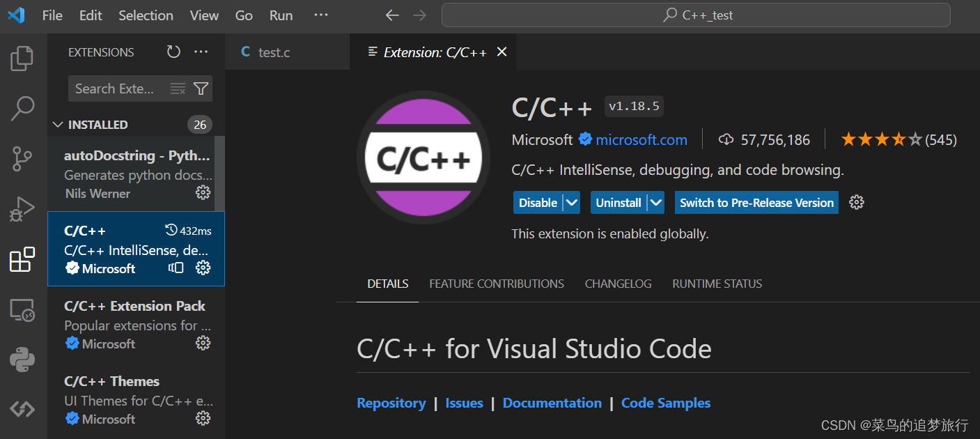Image resolution: width=980 pixels, height=439 pixels.
Task: Open the Run and Debug view
Action: tap(22, 208)
